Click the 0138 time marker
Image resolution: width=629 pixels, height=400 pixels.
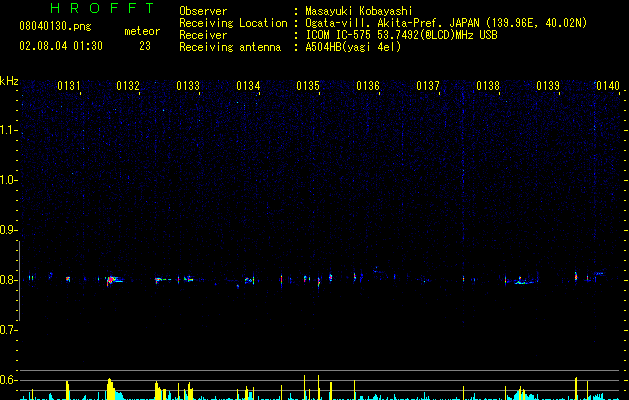point(488,86)
